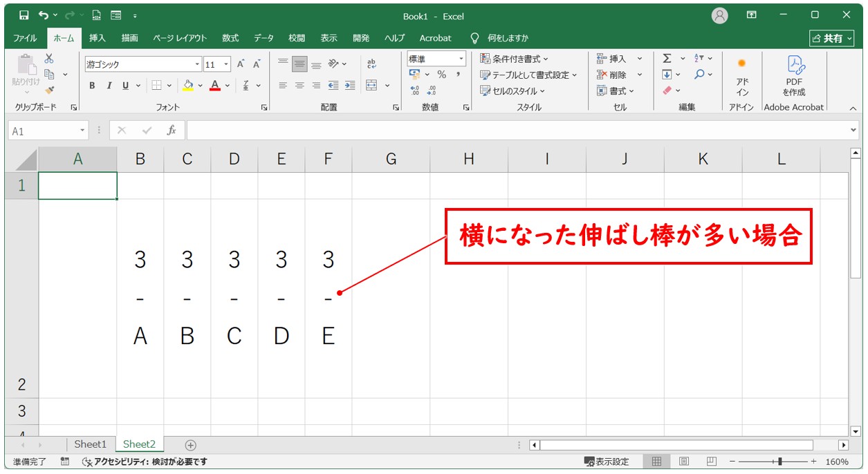
Task: Click the Wrap Text icon
Action: coord(371,64)
